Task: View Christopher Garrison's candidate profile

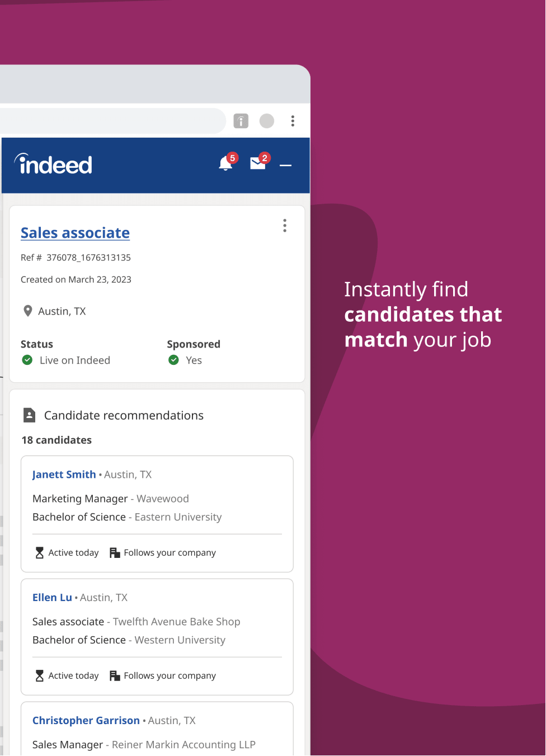Action: coord(86,720)
